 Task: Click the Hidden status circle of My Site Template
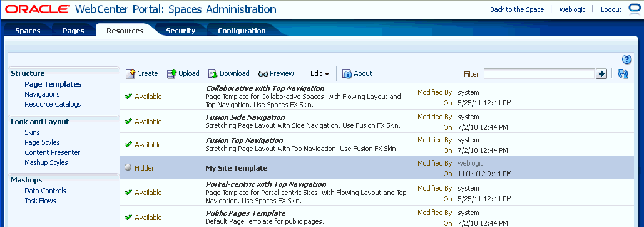point(128,167)
